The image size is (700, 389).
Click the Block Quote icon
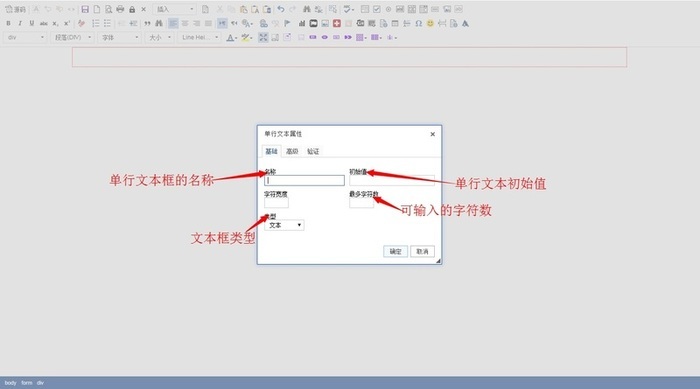pyautogui.click(x=147, y=23)
